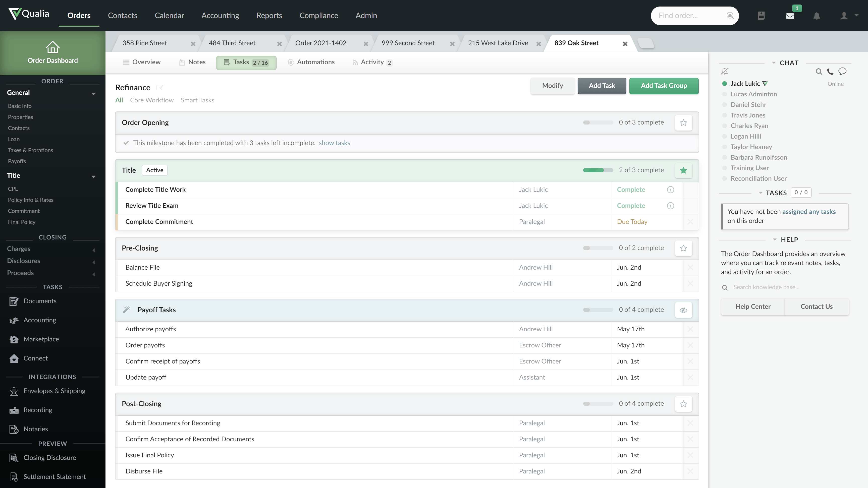Viewport: 868px width, 488px height.
Task: Unmute chat notifications via crossed bell
Action: point(724,71)
